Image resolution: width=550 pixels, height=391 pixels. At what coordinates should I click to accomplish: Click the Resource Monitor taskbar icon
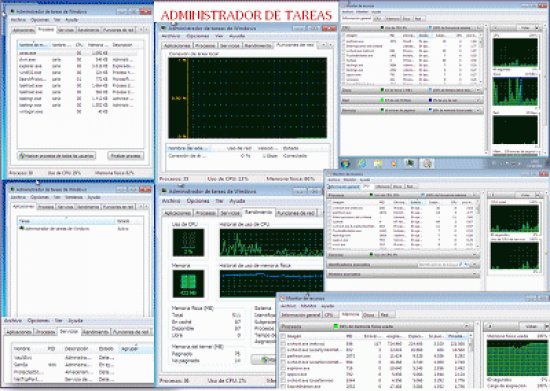[x=427, y=164]
